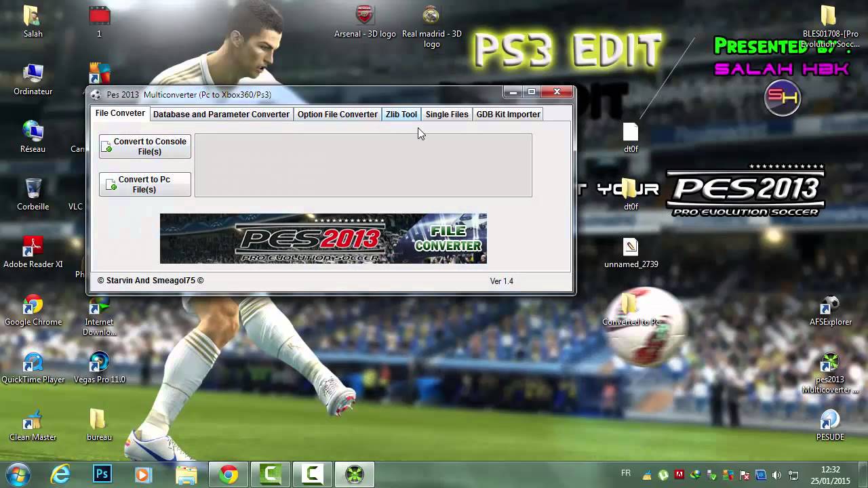Open the File Conveter tab
The height and width of the screenshot is (488, 868).
120,113
